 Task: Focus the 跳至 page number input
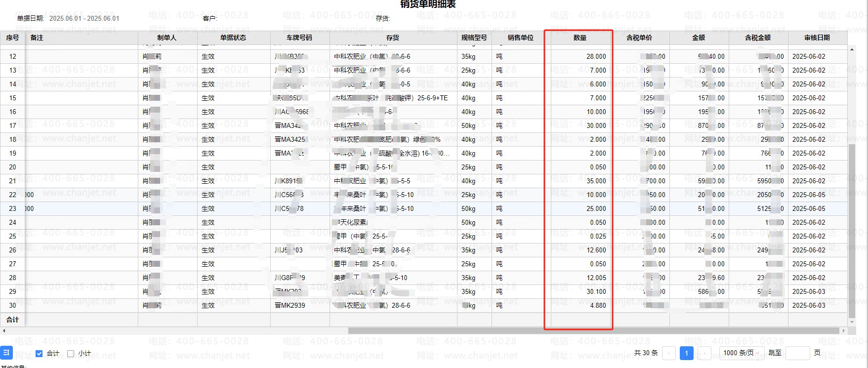point(797,353)
